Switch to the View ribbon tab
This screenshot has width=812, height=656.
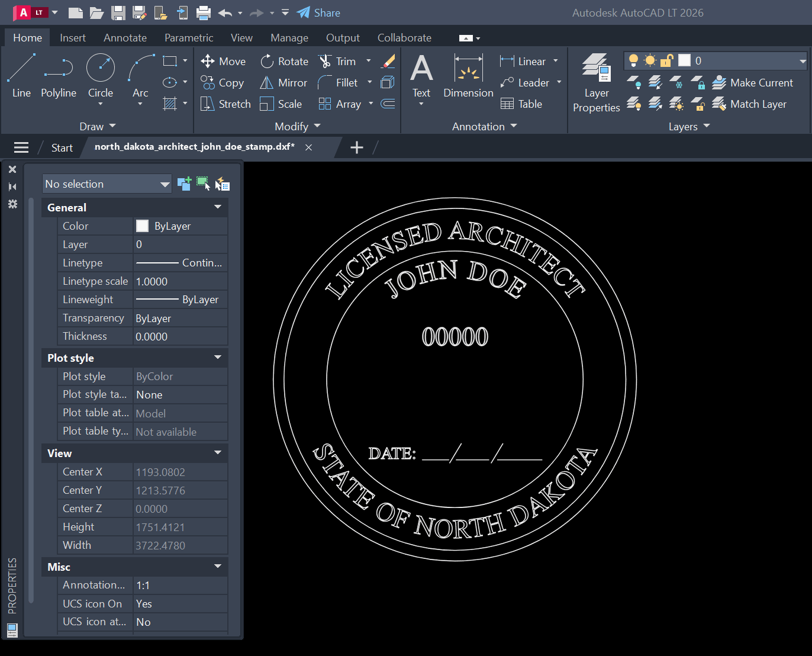pos(241,38)
